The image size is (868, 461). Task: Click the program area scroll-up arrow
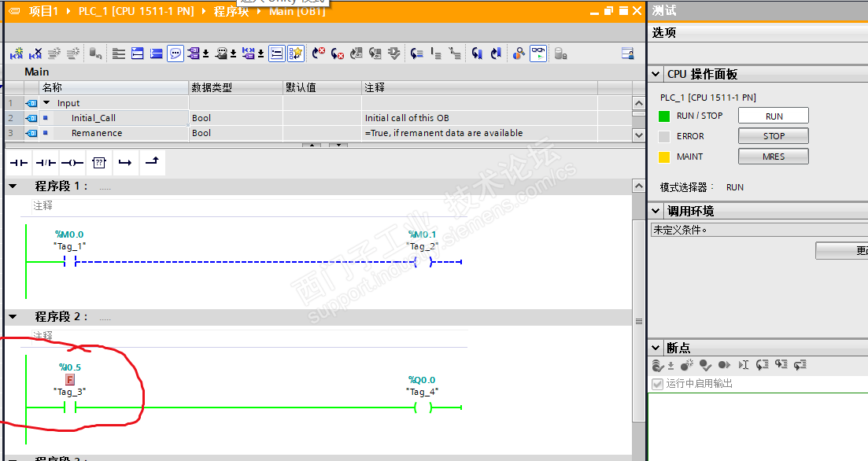[639, 186]
